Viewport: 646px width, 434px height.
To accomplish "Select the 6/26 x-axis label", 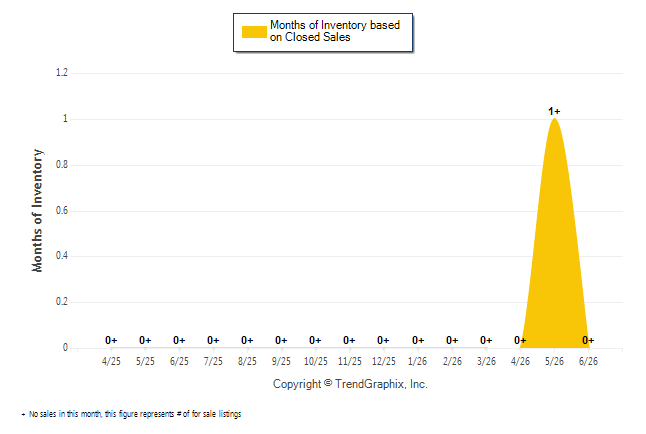I will tap(588, 361).
